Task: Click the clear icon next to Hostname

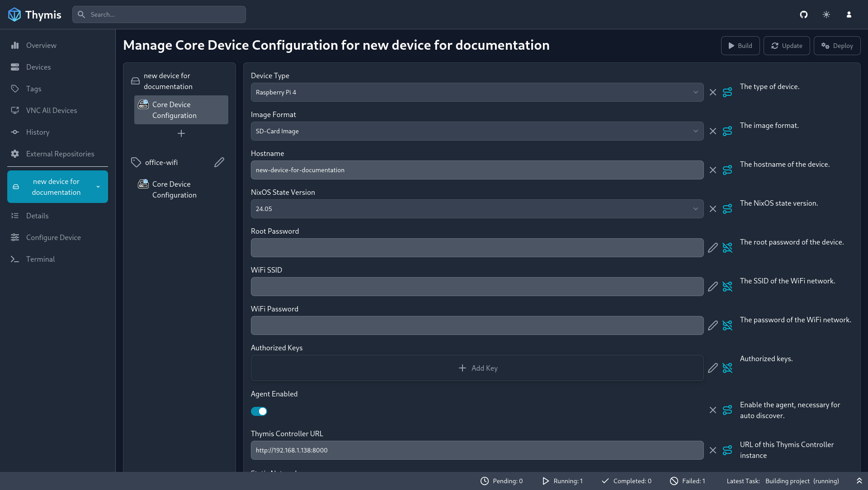Action: [x=713, y=170]
